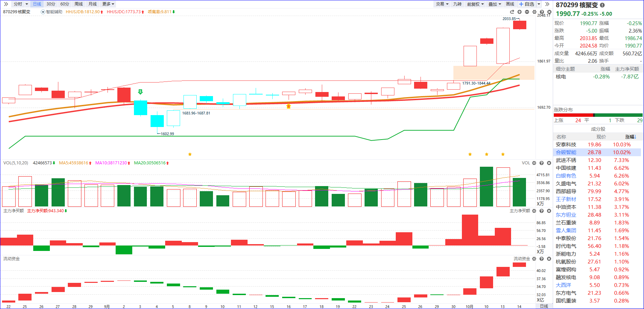
Task: Expand the left sidebar with the double-chevron icon
Action: click(x=6, y=4)
